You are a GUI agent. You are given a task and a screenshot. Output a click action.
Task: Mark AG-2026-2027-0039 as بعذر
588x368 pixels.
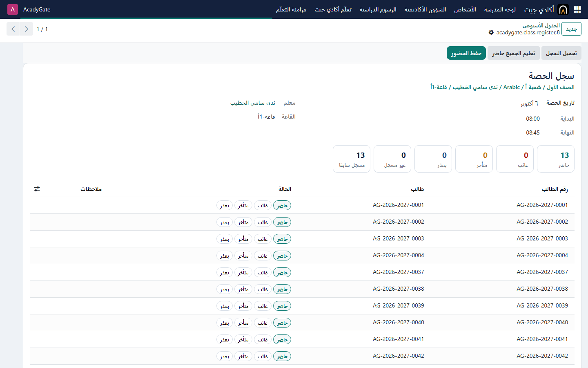coord(225,306)
